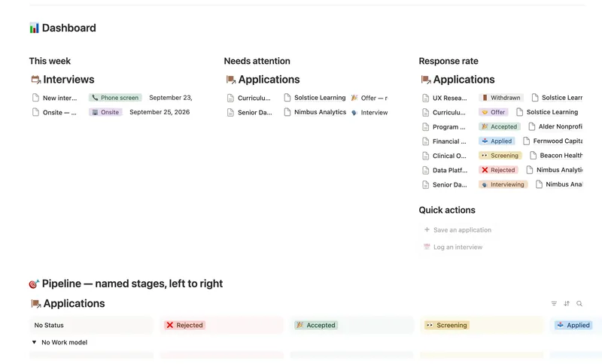Screen dimensions: 602x364
Task: Click the September 25, 2026 date
Action: (160, 112)
